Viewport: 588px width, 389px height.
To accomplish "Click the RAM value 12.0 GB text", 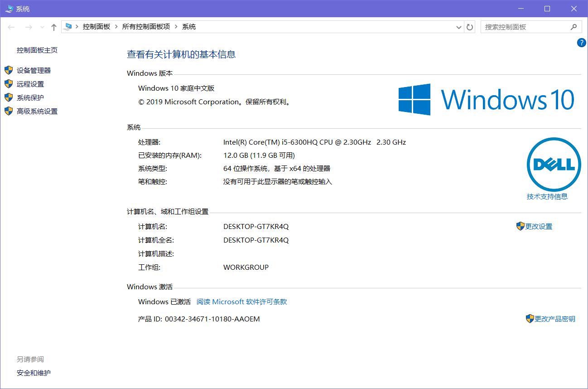I will point(259,155).
